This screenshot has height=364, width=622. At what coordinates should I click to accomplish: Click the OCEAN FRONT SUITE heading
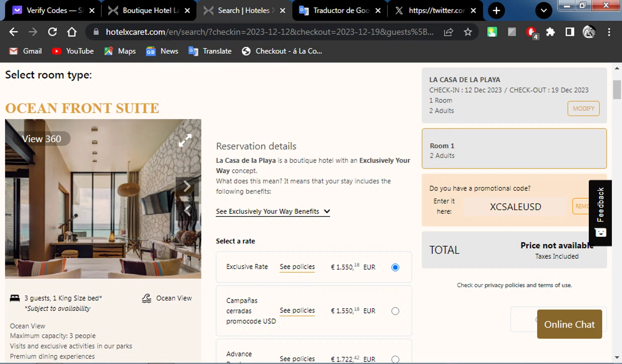coord(82,108)
